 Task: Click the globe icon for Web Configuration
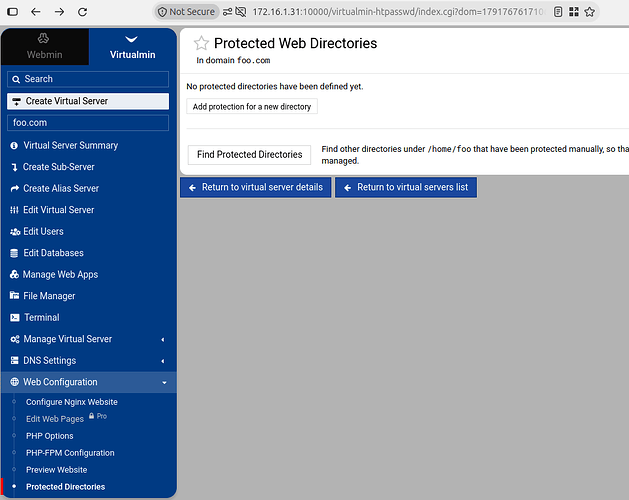pos(14,382)
